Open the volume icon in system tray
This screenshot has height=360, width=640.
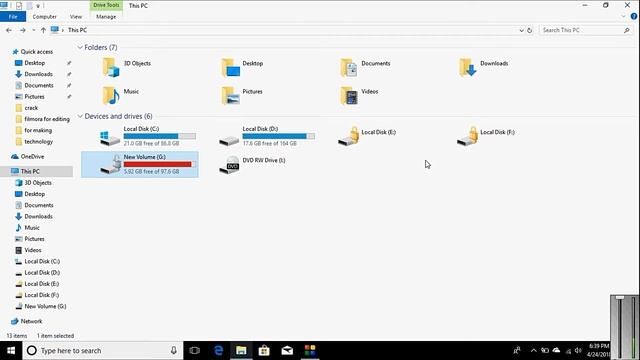(x=578, y=351)
